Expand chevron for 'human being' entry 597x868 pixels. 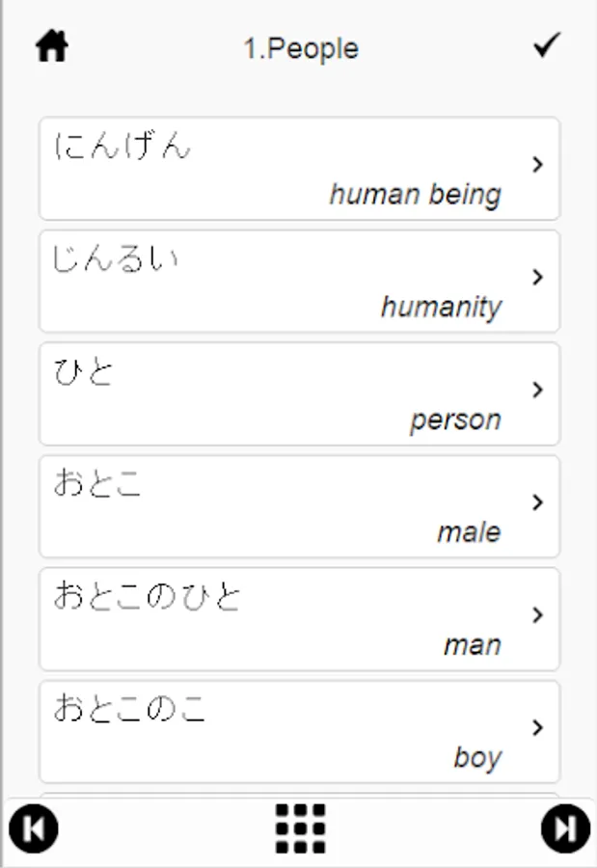tap(537, 165)
